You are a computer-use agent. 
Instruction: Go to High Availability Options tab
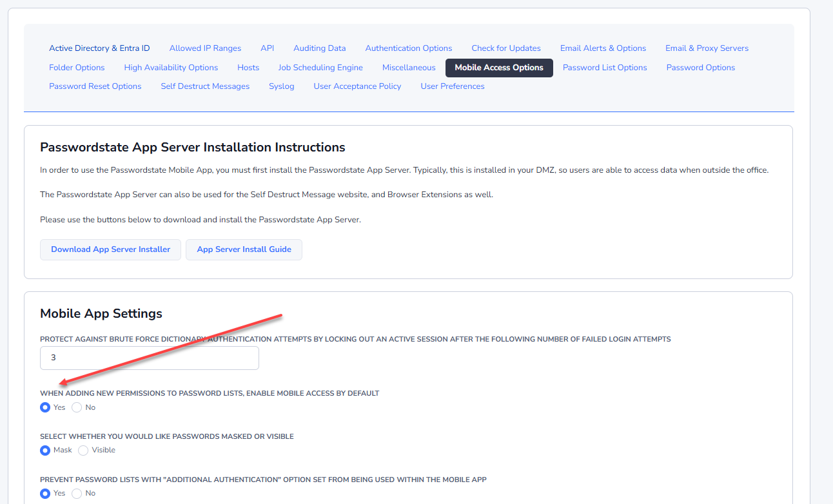point(171,68)
